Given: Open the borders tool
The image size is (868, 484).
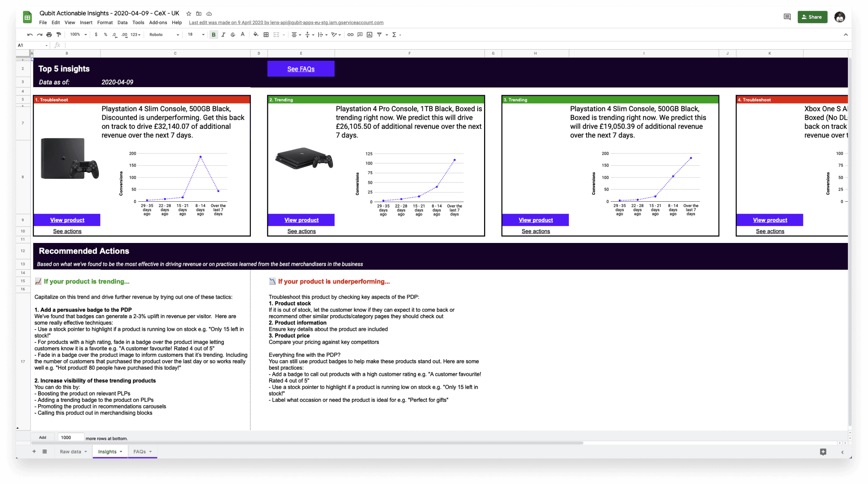Looking at the screenshot, I should 266,35.
